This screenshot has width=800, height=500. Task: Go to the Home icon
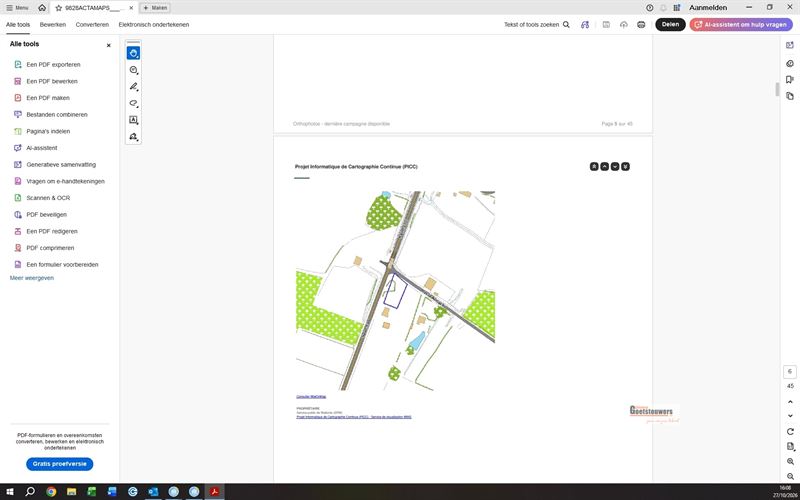(42, 8)
